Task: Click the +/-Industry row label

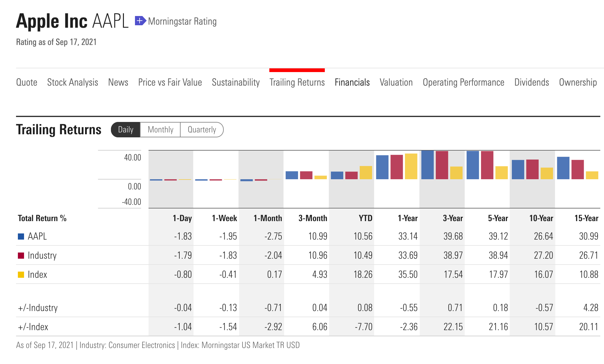Action: pyautogui.click(x=38, y=308)
